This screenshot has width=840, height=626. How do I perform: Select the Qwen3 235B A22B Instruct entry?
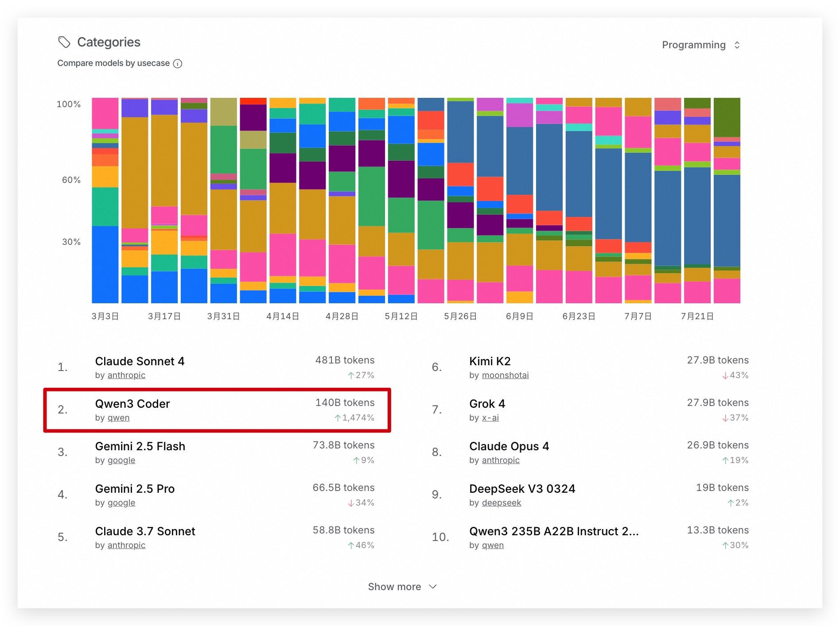point(590,537)
